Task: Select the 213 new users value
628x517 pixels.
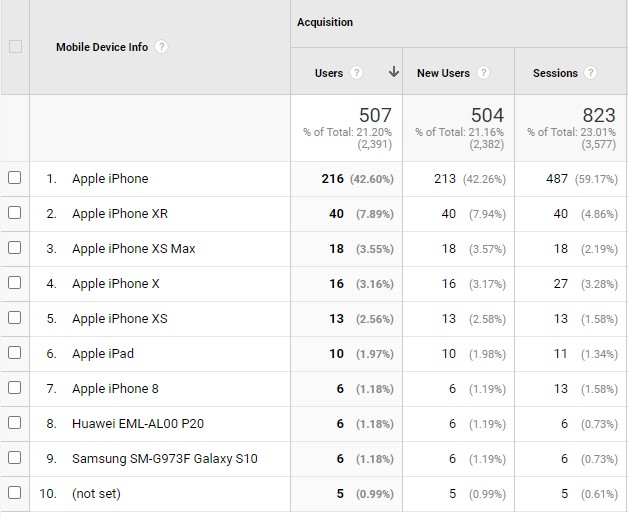Action: (x=445, y=179)
